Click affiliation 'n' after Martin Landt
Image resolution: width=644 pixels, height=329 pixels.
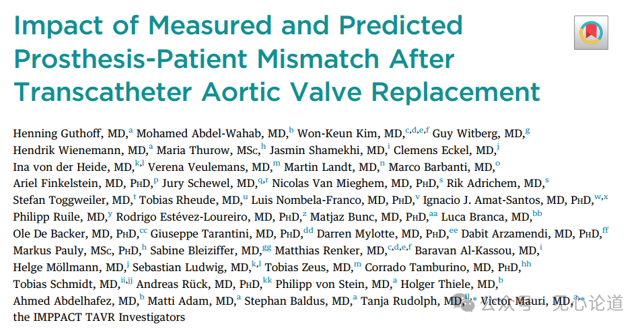click(x=382, y=163)
